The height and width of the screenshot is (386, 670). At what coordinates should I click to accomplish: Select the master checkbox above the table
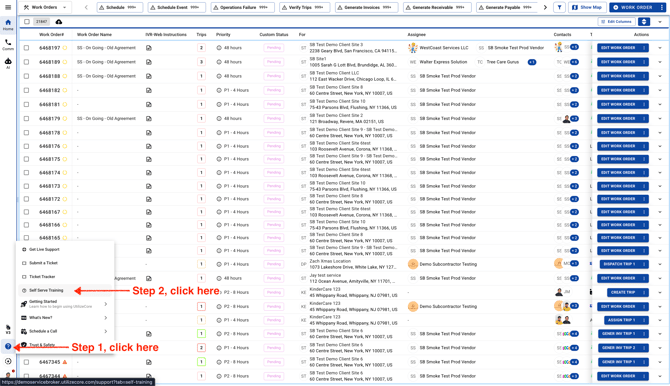click(27, 22)
